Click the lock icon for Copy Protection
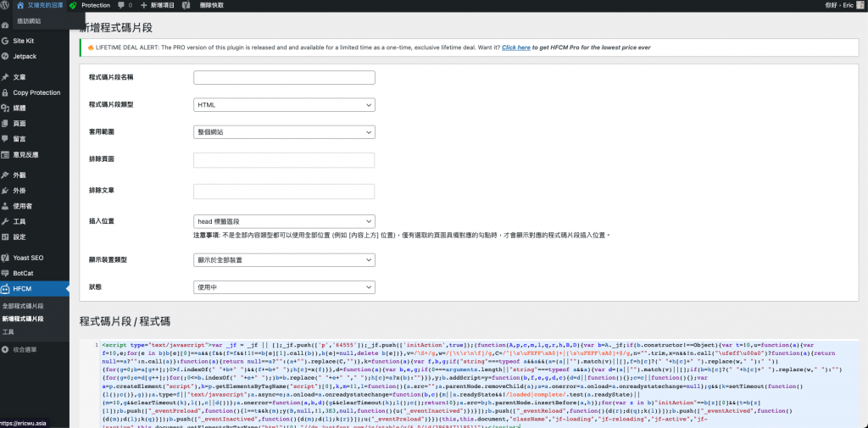The height and width of the screenshot is (428, 868). pyautogui.click(x=5, y=92)
